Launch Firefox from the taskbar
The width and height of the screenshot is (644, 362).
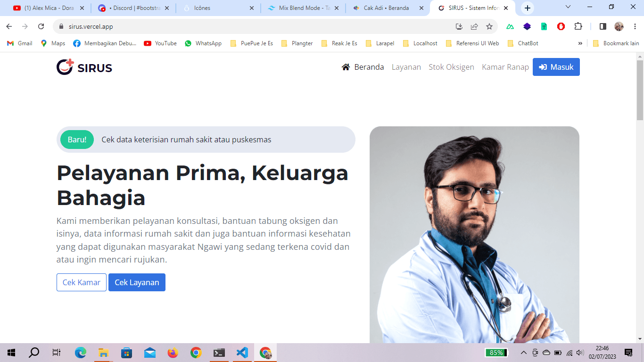173,352
